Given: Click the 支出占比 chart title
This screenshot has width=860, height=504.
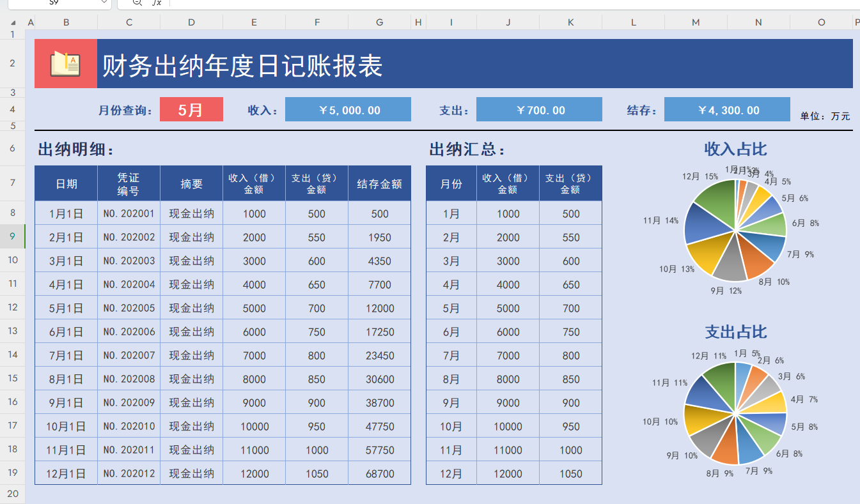Looking at the screenshot, I should (735, 332).
